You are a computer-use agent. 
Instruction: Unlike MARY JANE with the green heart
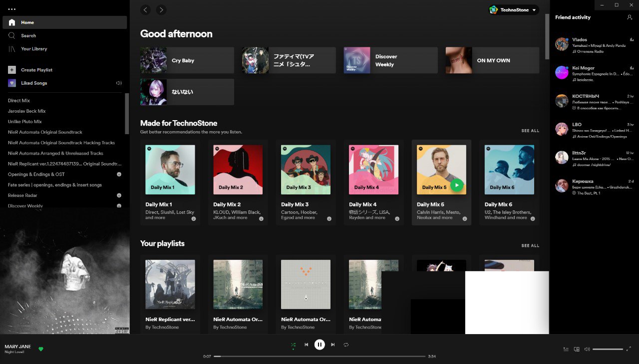pos(41,349)
